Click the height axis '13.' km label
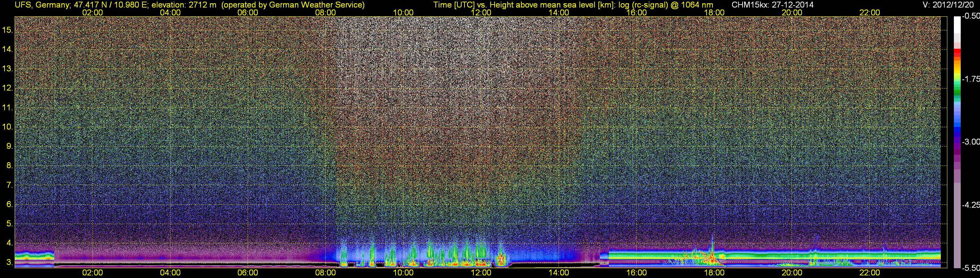Viewport: 980px width, 278px height. (x=7, y=69)
